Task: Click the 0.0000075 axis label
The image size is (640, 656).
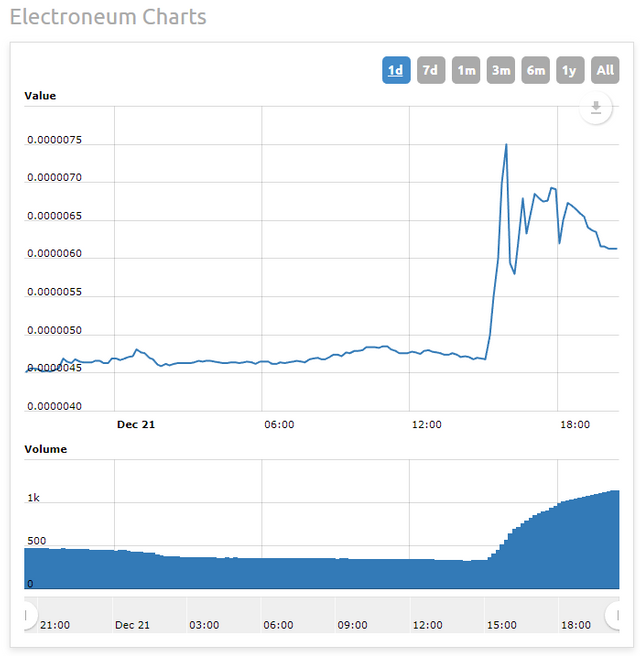Action: pos(54,140)
